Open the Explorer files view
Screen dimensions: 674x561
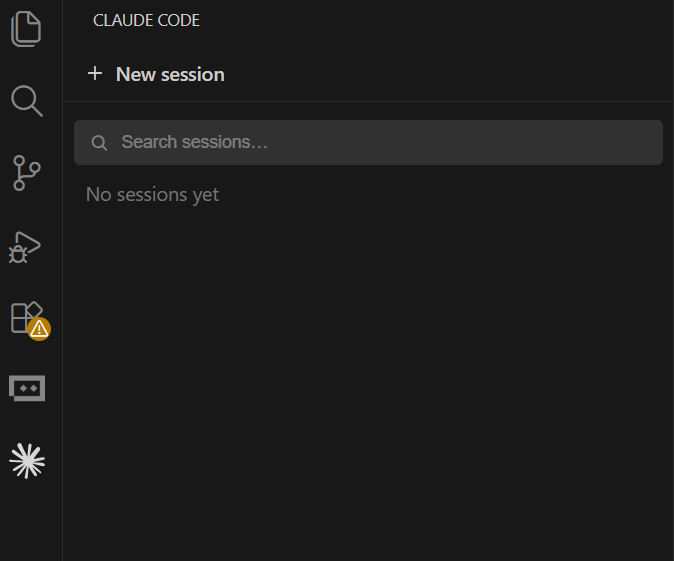point(26,29)
